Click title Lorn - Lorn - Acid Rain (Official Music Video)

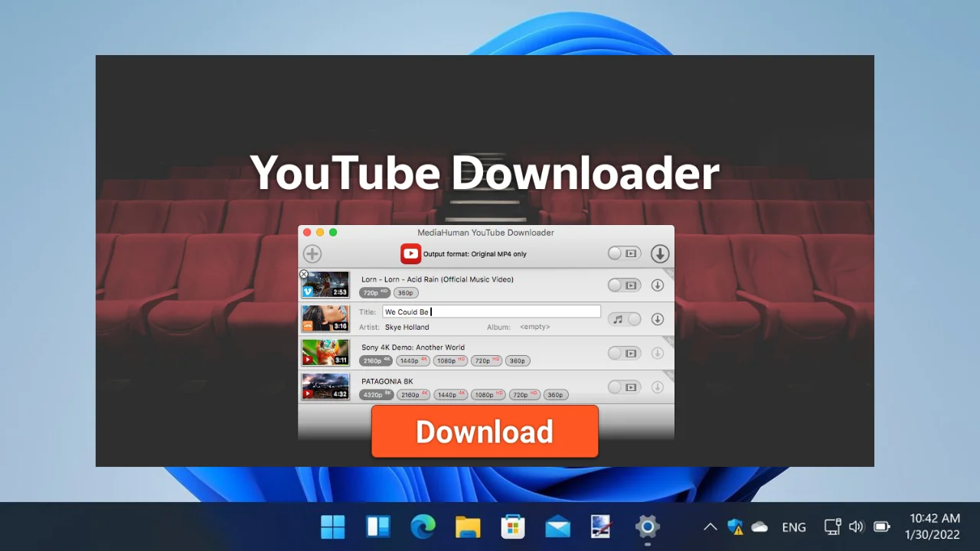437,279
